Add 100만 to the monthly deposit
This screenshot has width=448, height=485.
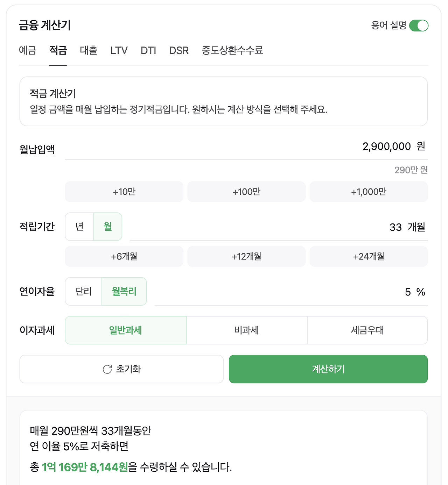[246, 192]
